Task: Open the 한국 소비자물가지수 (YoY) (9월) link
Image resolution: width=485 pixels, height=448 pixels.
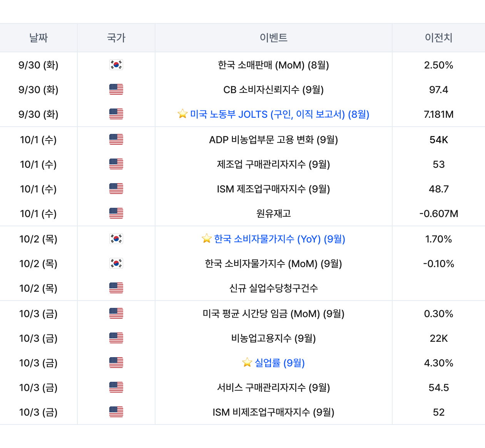Action: click(x=279, y=239)
